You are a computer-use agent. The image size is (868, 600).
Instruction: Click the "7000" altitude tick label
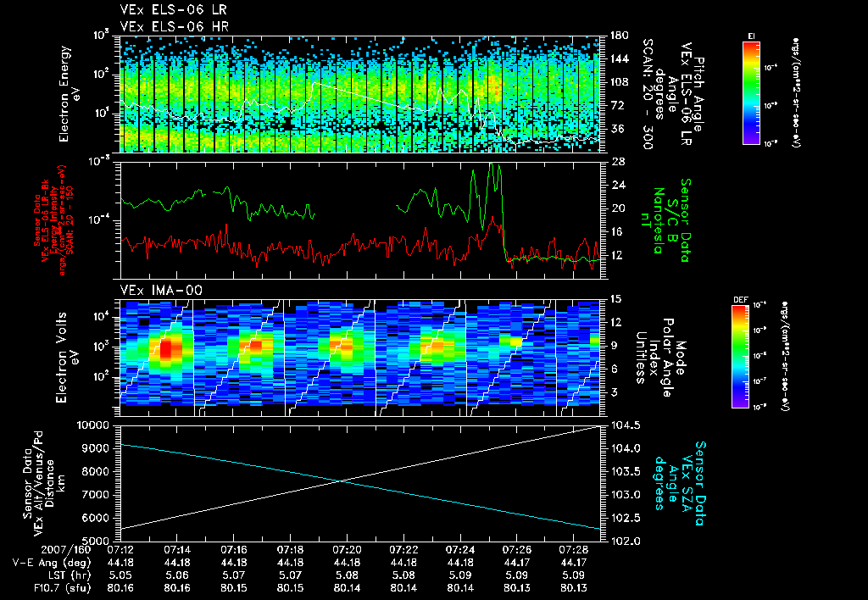(x=97, y=495)
